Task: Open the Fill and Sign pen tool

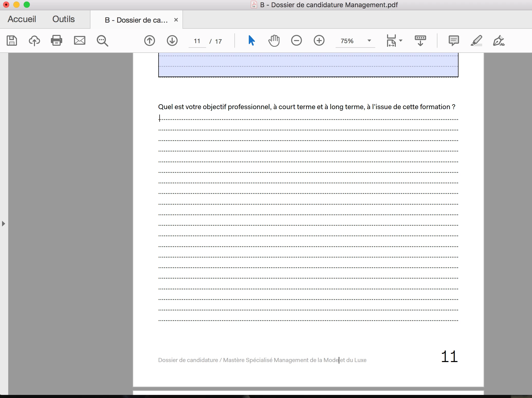Action: tap(499, 41)
